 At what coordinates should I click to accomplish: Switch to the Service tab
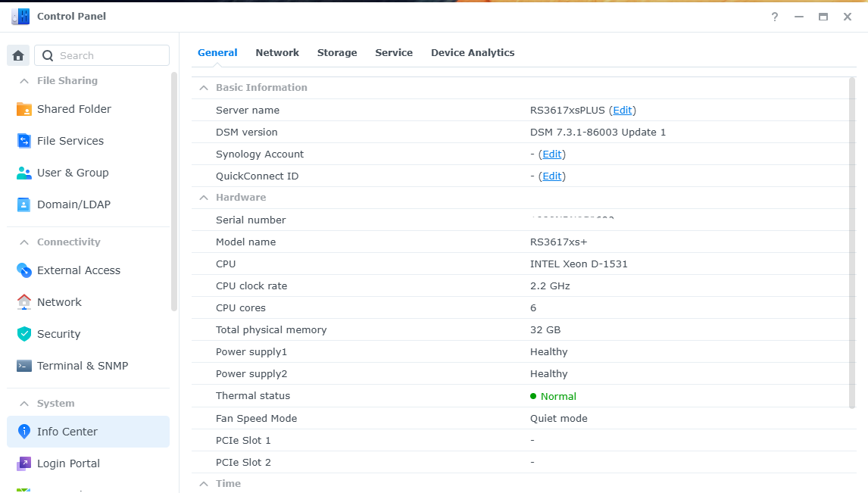click(x=394, y=52)
